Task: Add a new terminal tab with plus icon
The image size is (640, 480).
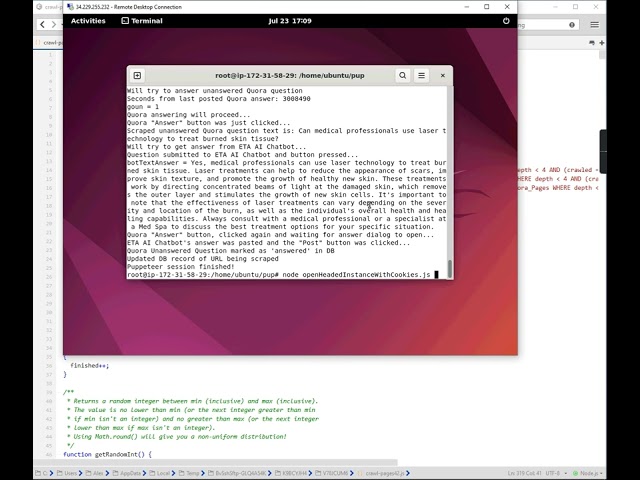Action: 137,76
